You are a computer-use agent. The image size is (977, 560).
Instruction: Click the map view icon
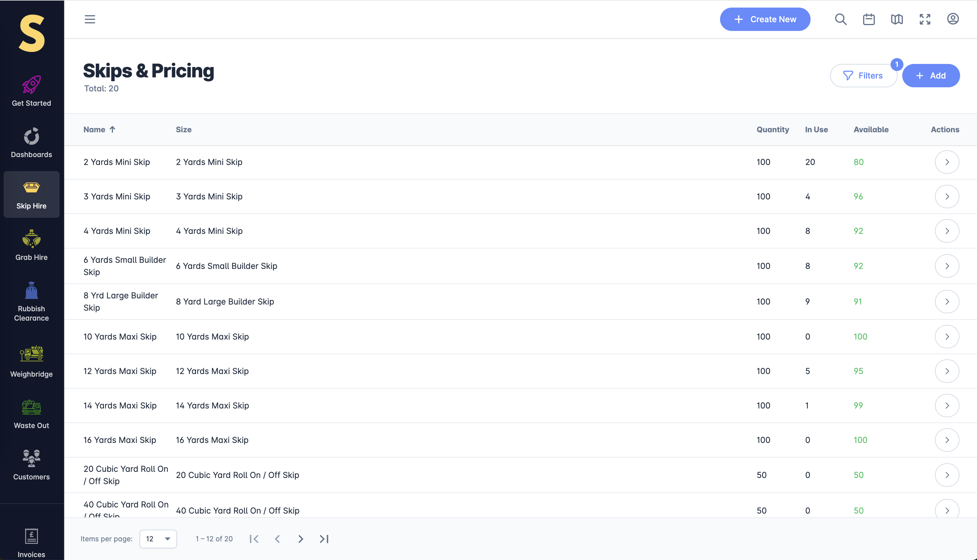pos(897,19)
